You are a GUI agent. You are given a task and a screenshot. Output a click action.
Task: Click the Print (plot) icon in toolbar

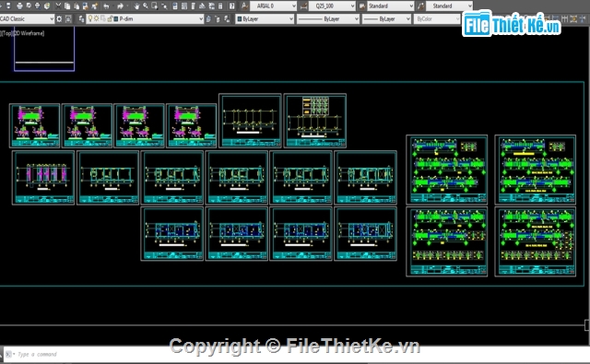[x=19, y=6]
